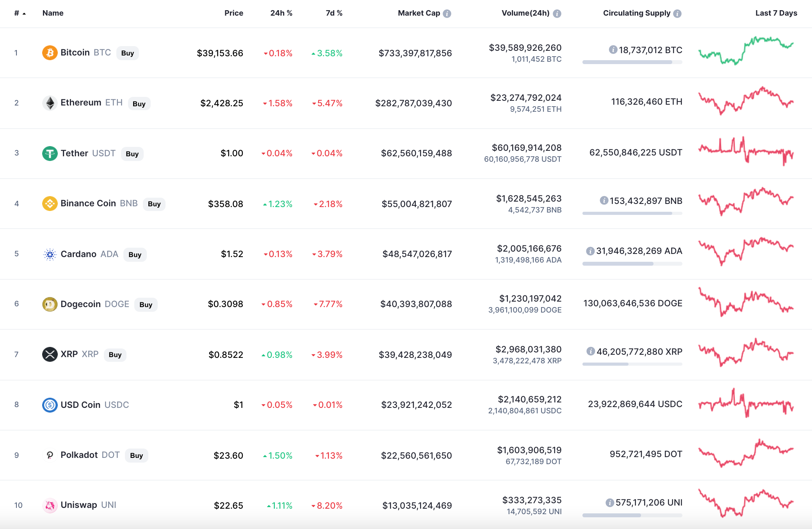
Task: Click the Circulating Supply header info icon
Action: 677,14
